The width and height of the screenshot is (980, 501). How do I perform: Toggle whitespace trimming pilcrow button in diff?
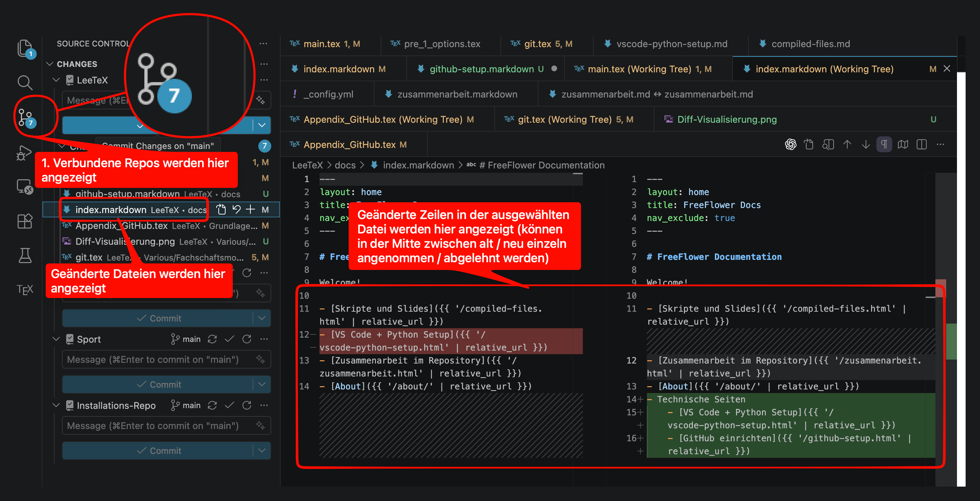coord(884,144)
